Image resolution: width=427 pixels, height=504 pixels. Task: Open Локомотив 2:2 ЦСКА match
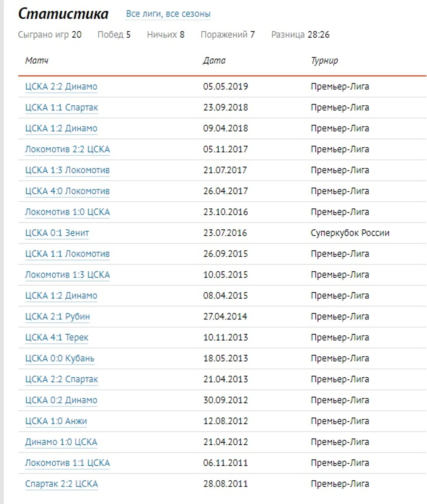[x=67, y=149]
